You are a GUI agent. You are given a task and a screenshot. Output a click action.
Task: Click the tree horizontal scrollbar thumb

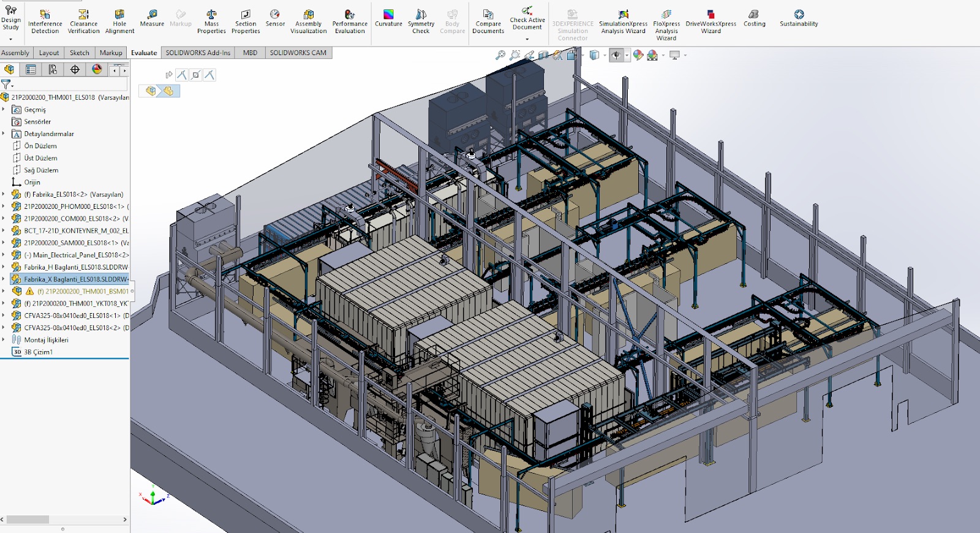tap(28, 520)
